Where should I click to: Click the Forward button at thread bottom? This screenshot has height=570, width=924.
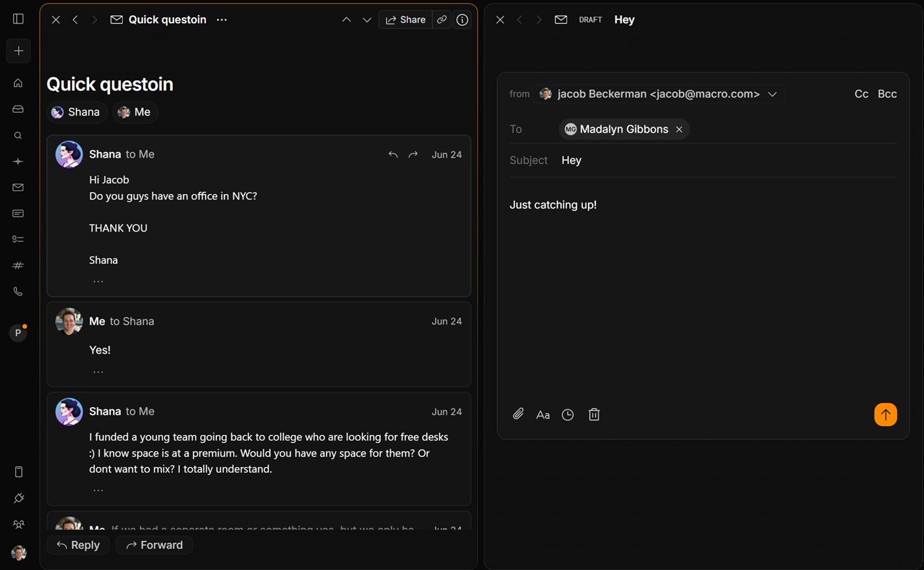[154, 545]
